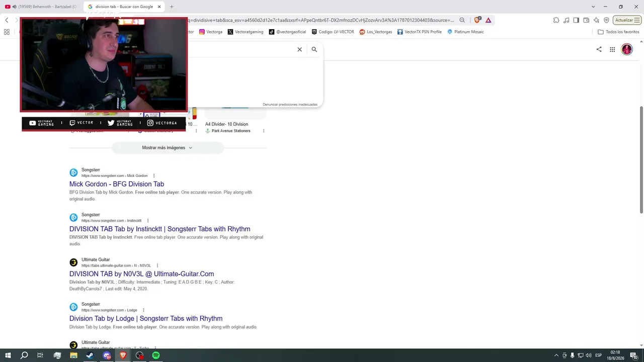644x362 pixels.
Task: Open the notification center icon
Action: coord(633,355)
